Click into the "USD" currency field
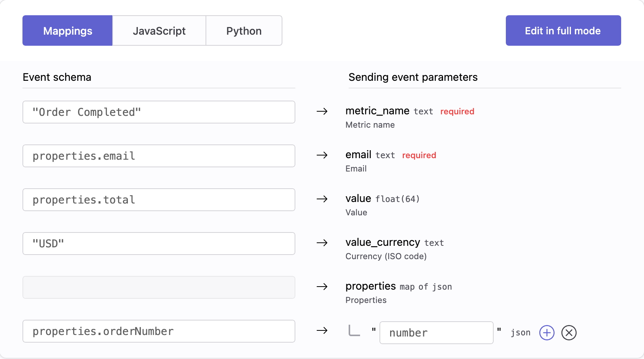This screenshot has height=359, width=644. tap(159, 244)
